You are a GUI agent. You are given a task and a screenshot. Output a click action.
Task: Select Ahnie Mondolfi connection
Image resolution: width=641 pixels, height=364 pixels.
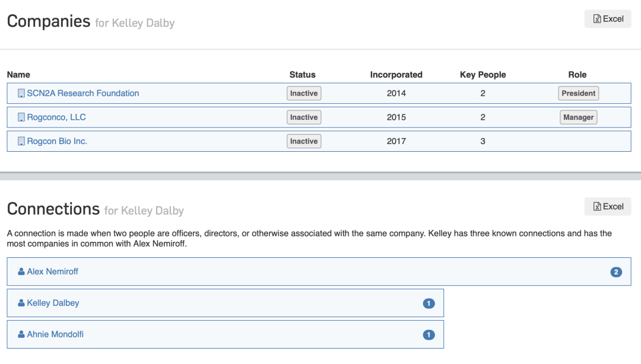(55, 334)
